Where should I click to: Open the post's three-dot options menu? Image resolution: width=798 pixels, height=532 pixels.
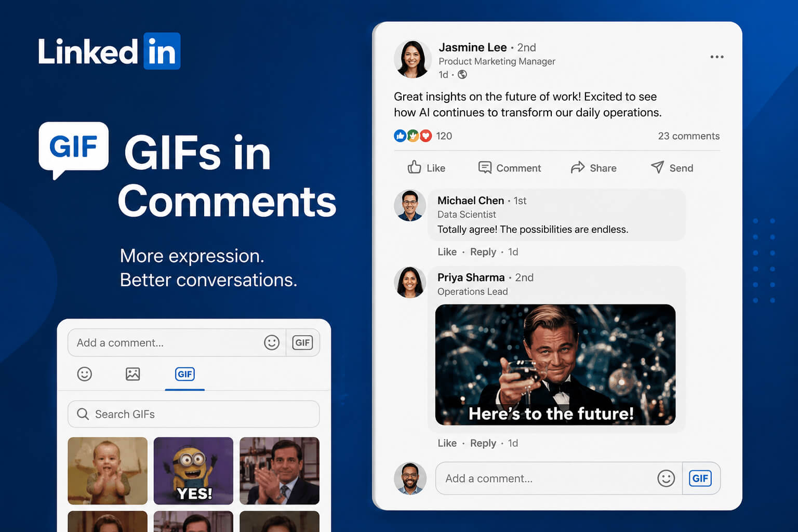pos(716,57)
